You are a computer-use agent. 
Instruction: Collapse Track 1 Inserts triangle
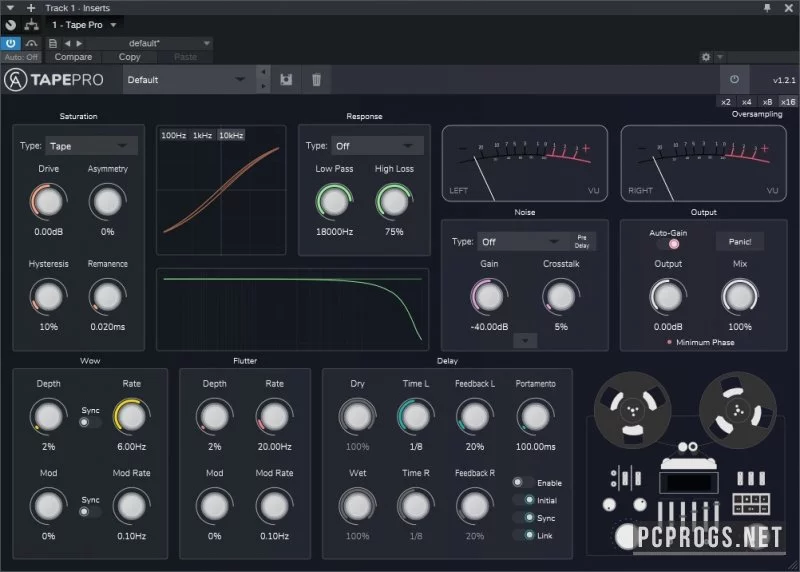pyautogui.click(x=10, y=8)
